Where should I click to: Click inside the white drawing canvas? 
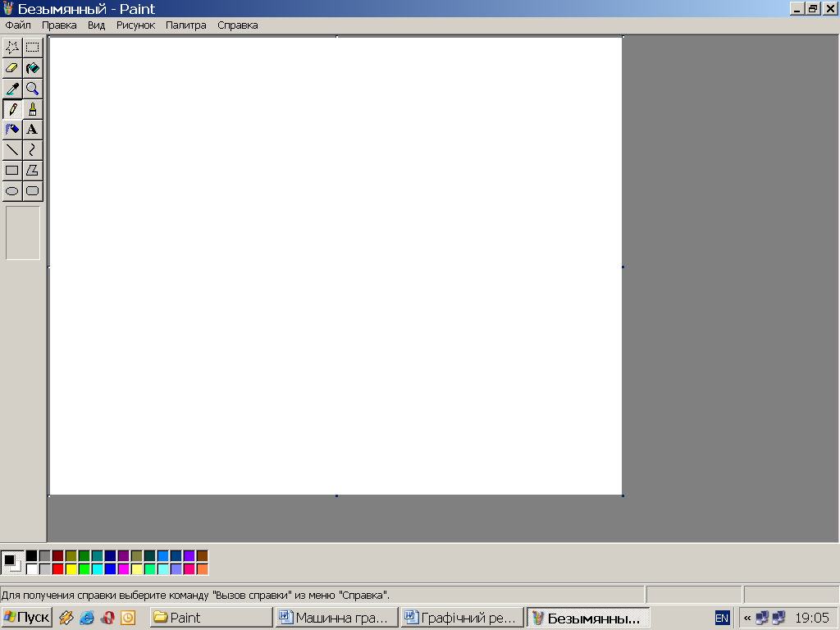coord(336,267)
